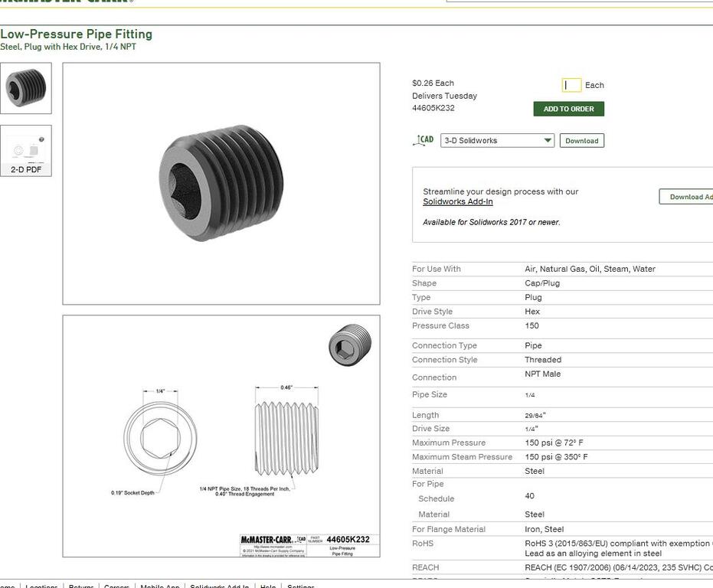Open Mobile App footer link
713x588 pixels.
159,586
